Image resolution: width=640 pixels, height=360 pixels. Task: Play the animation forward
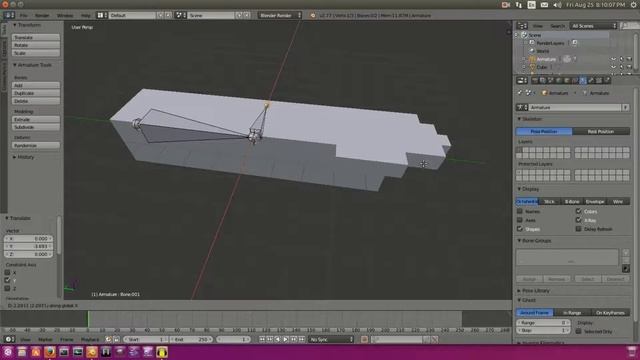pos(286,339)
